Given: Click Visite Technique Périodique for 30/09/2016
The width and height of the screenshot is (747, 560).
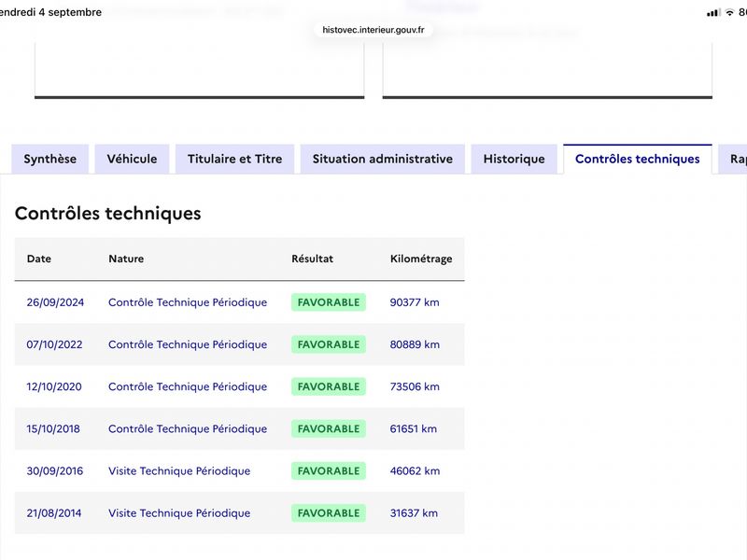Looking at the screenshot, I should coord(179,471).
